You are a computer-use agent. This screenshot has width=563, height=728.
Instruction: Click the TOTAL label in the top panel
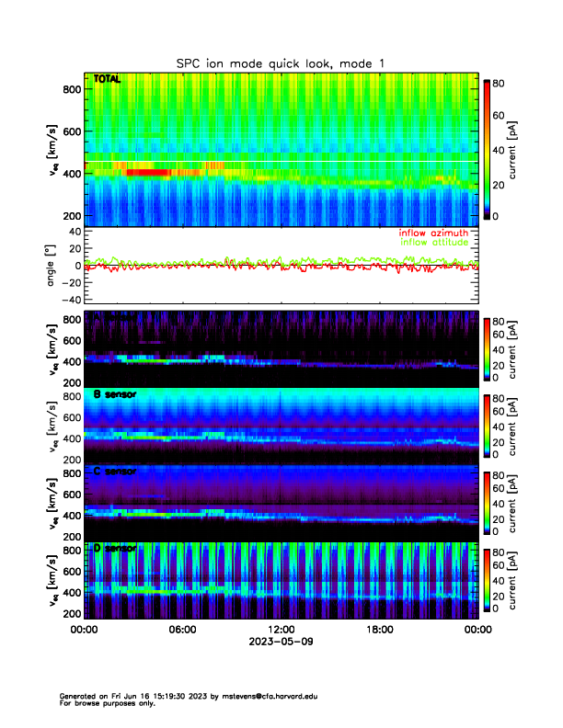(107, 80)
